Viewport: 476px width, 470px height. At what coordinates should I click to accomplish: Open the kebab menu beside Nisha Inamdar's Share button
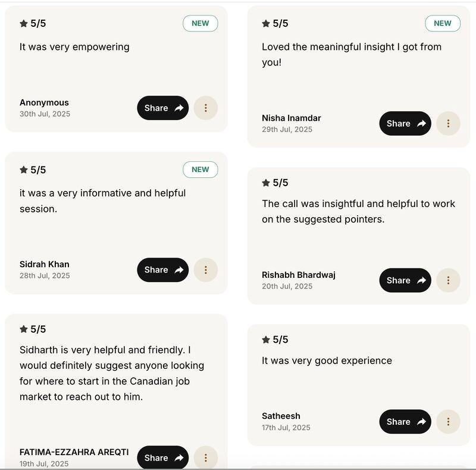point(448,123)
